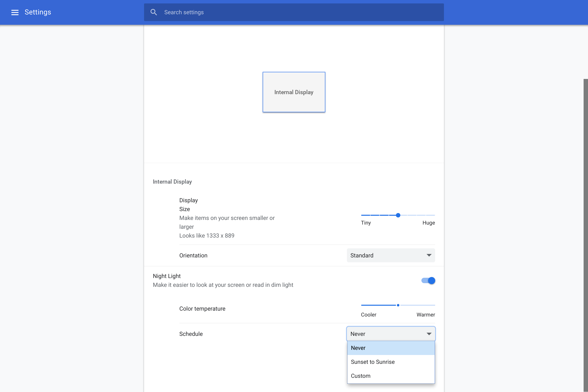Click the Cooler label under color temperature
The width and height of the screenshot is (588, 392).
pyautogui.click(x=368, y=315)
